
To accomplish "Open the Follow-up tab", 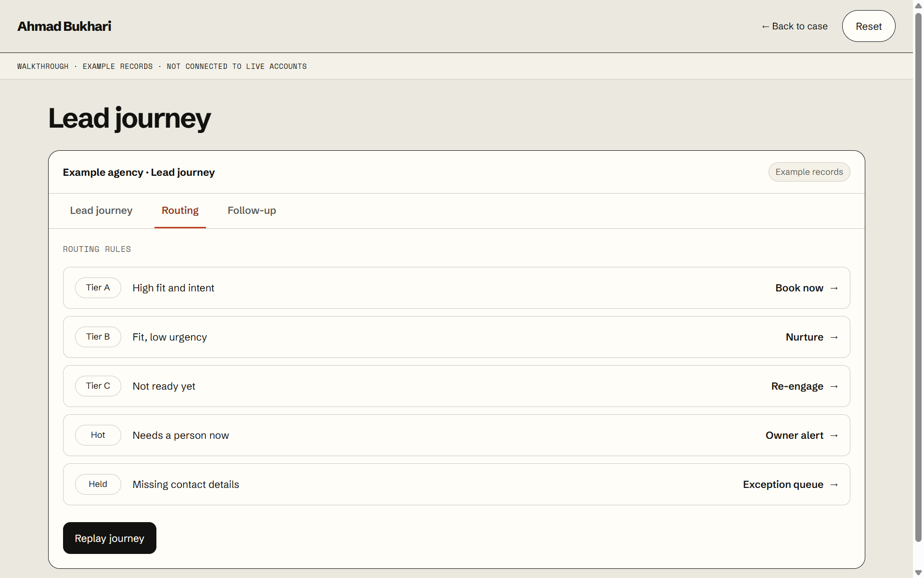I will tap(252, 210).
